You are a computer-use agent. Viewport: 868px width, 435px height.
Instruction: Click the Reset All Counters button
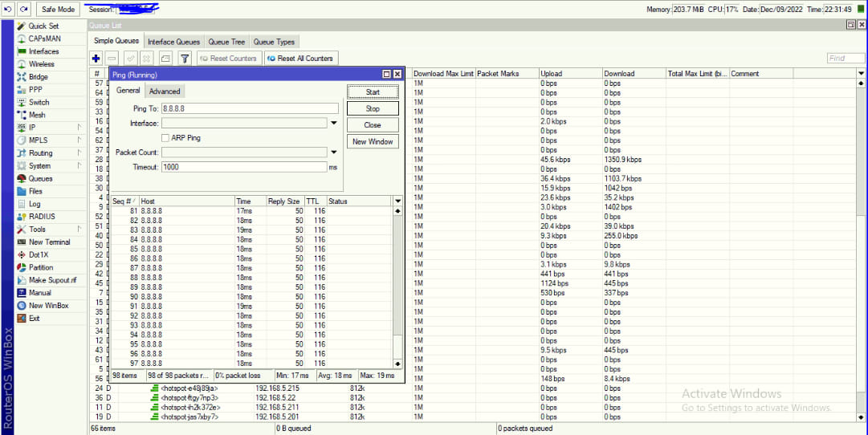[301, 58]
